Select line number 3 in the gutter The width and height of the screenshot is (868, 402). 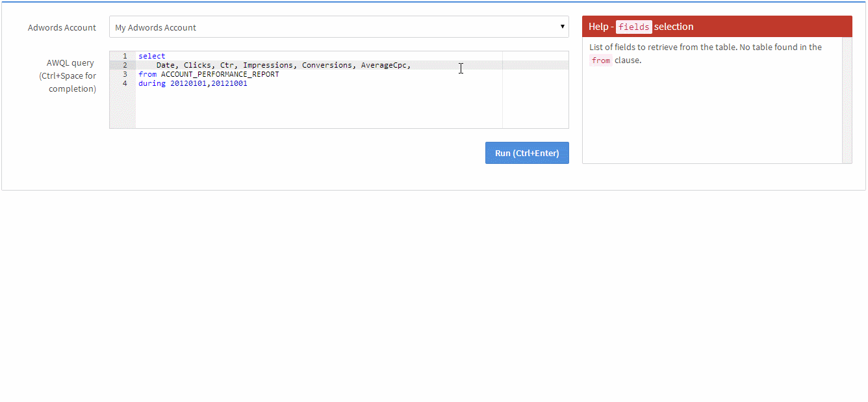[x=123, y=75]
